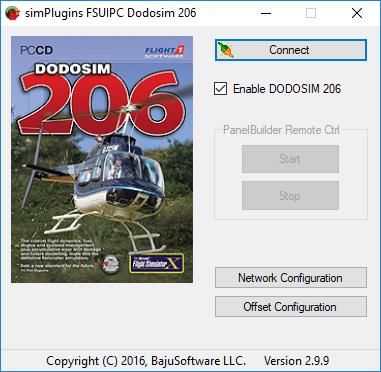Viewport: 381px width, 372px height.
Task: Click the Flight1 Software logo on cover
Action: [x=164, y=52]
